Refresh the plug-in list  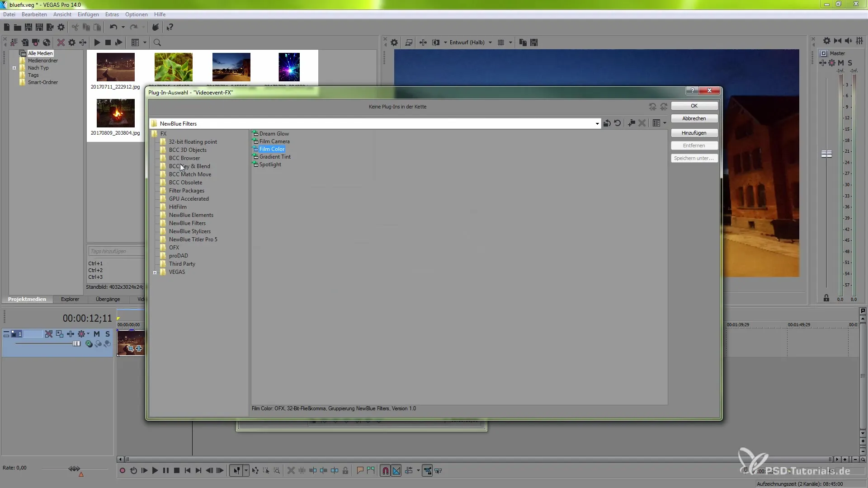tap(618, 123)
